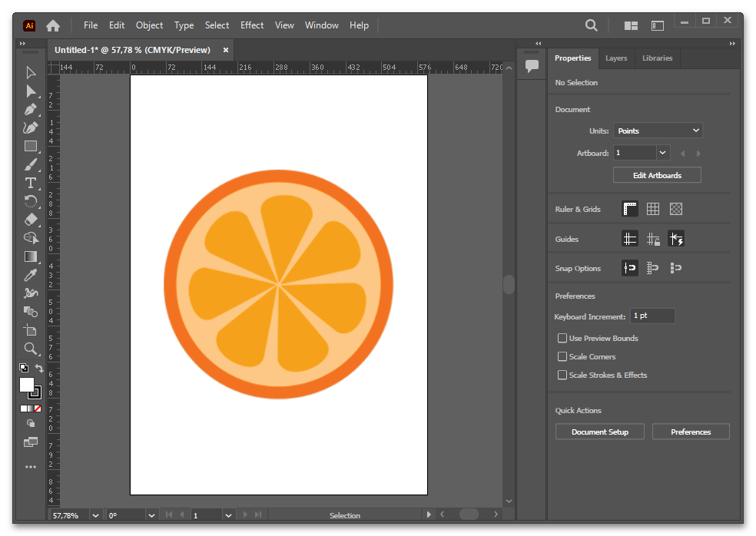
Task: Pick the Direct Selection tool
Action: (31, 91)
